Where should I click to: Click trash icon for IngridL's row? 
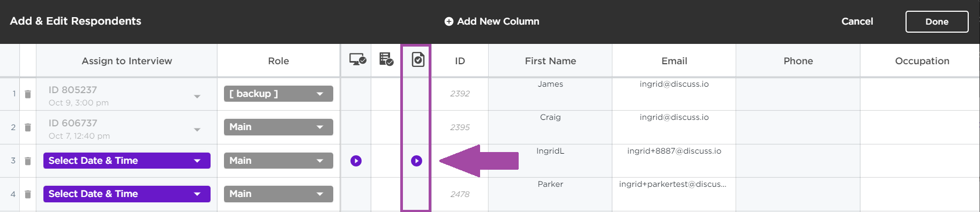pos(28,161)
